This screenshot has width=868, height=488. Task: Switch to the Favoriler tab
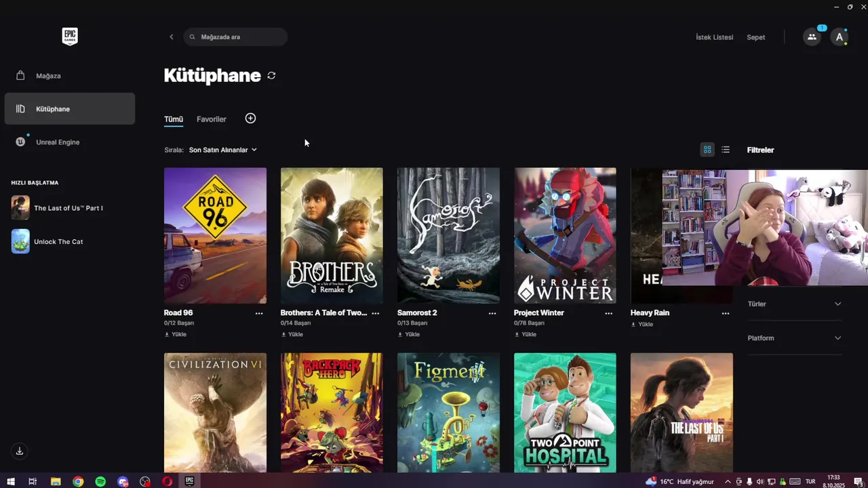click(x=212, y=119)
